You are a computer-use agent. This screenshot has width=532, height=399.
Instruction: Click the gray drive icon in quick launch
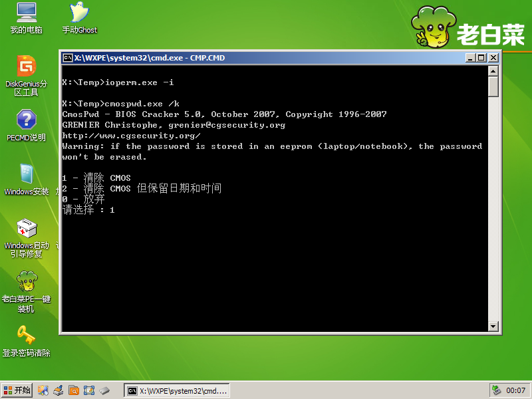(104, 390)
